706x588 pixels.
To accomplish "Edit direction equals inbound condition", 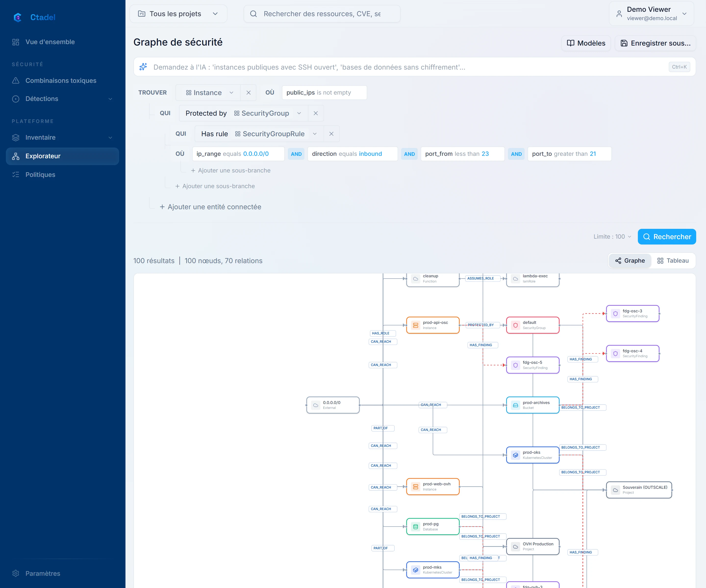I will tap(352, 154).
